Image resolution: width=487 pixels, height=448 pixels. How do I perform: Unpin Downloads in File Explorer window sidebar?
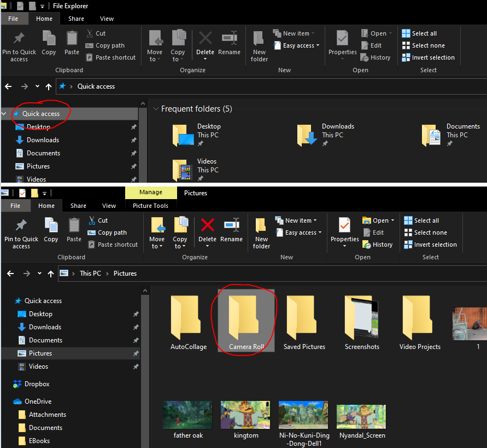[x=133, y=140]
